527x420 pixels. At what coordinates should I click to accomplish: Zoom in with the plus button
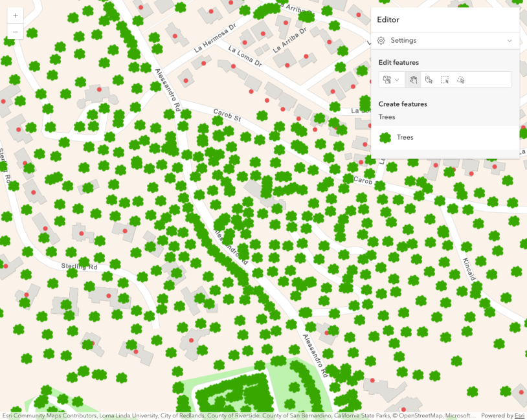(15, 16)
